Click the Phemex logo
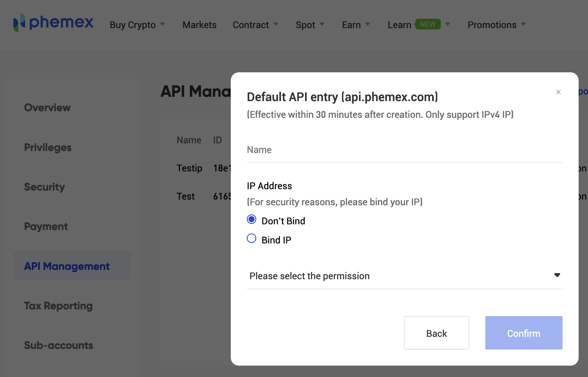Image resolution: width=588 pixels, height=377 pixels. [x=54, y=23]
